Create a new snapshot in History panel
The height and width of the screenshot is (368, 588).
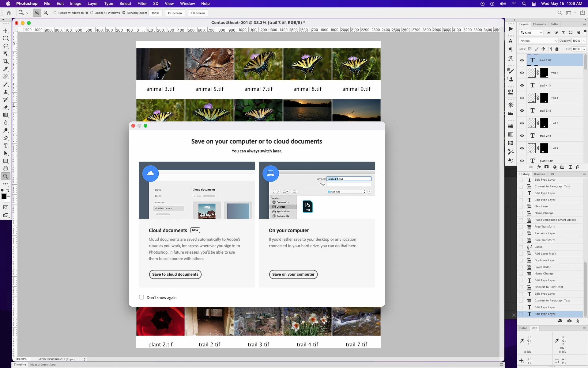[x=569, y=321]
